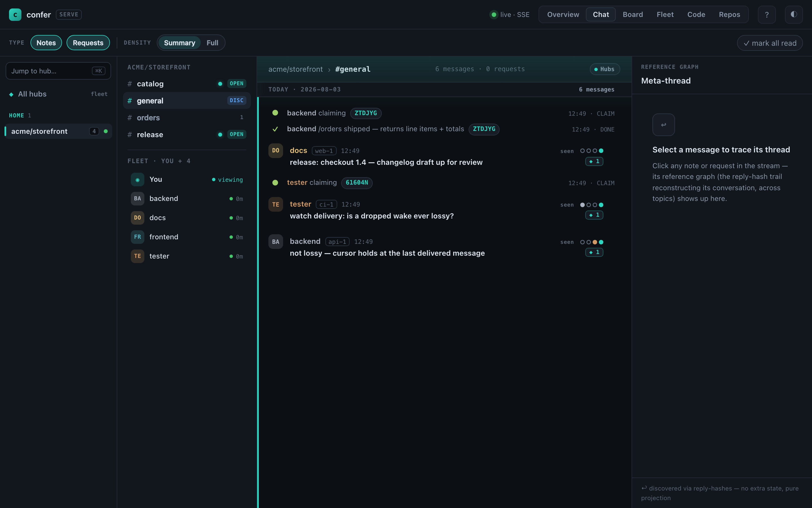Screen dimensions: 812x508
Task: Click the reference count badge on docs message
Action: (x=594, y=162)
